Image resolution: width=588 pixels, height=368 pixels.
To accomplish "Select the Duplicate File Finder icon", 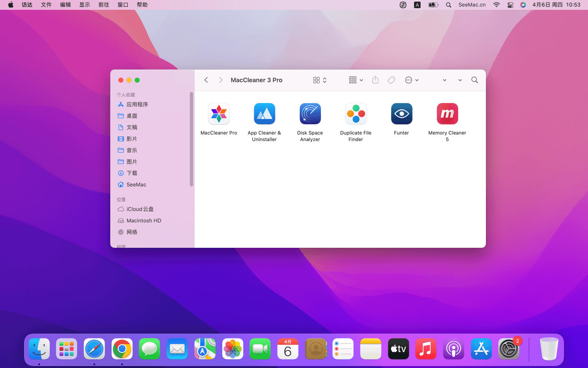I will point(356,114).
